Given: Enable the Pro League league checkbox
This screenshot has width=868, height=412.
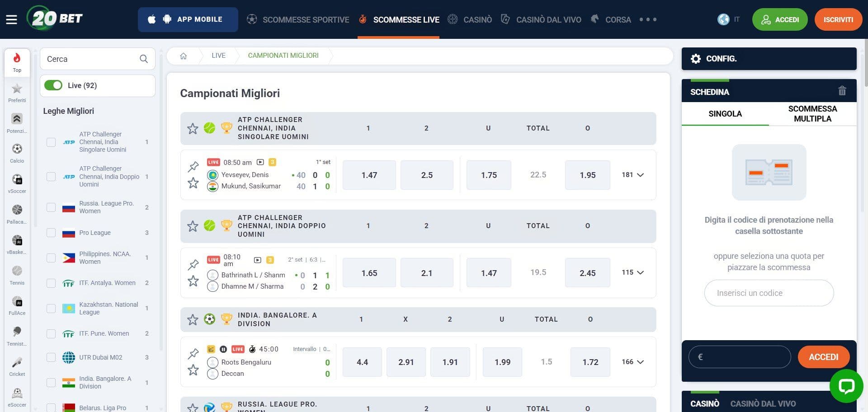Looking at the screenshot, I should pos(51,233).
